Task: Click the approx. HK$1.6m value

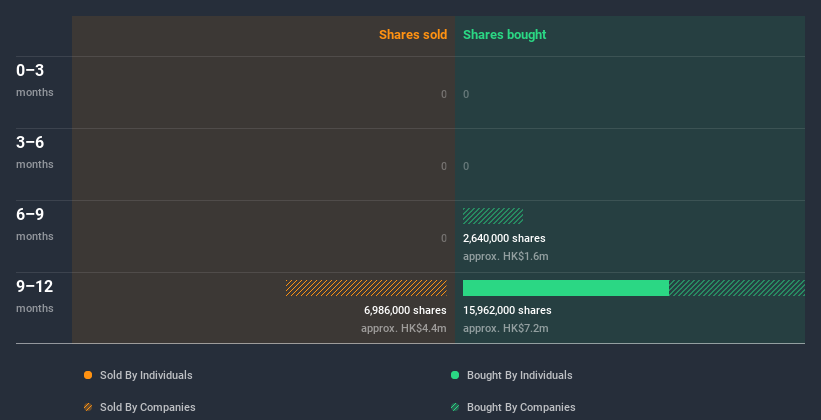Action: tap(506, 257)
